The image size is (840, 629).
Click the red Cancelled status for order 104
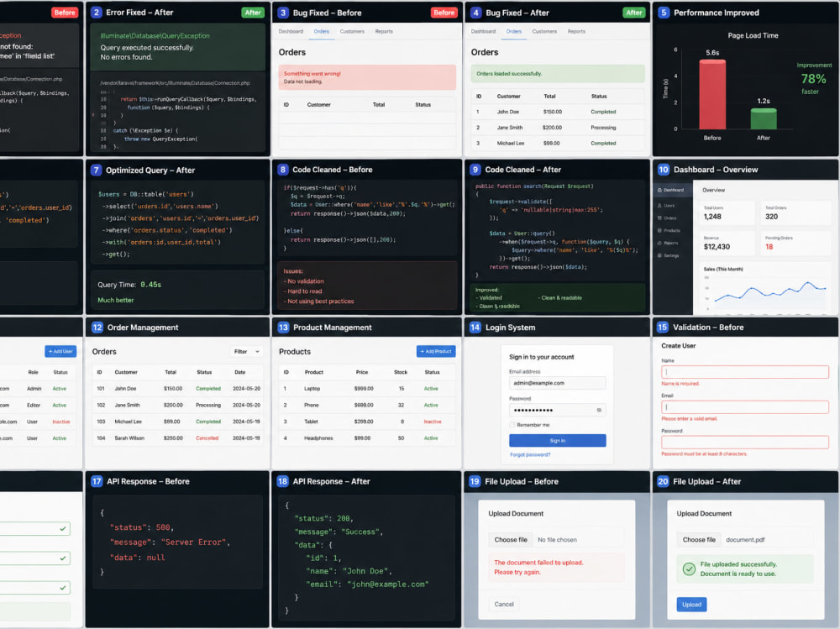tap(207, 438)
